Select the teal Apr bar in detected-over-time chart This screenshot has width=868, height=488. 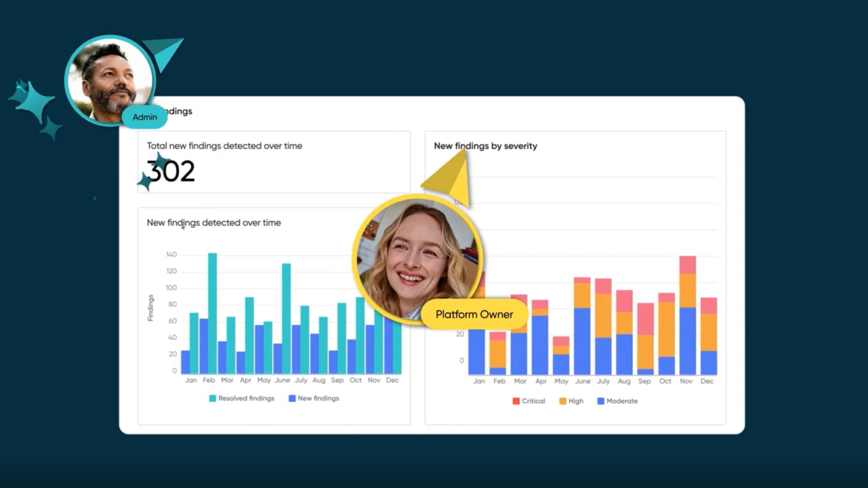tap(250, 335)
